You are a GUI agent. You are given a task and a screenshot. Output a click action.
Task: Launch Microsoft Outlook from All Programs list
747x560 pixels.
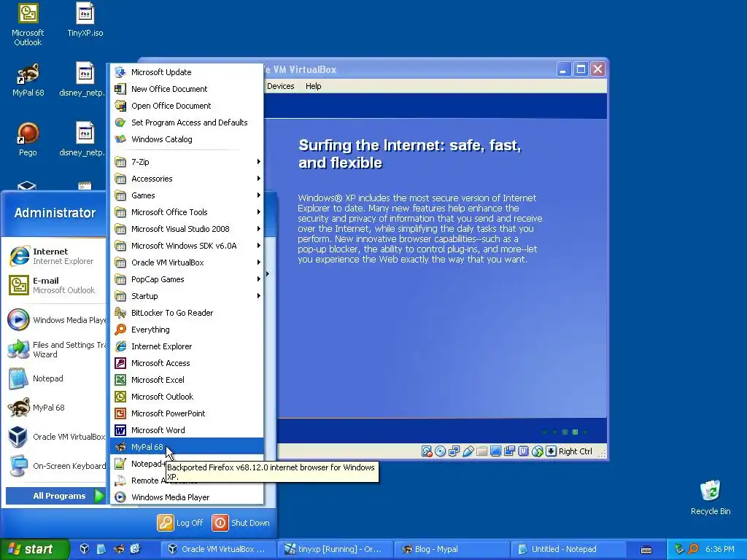187,397
